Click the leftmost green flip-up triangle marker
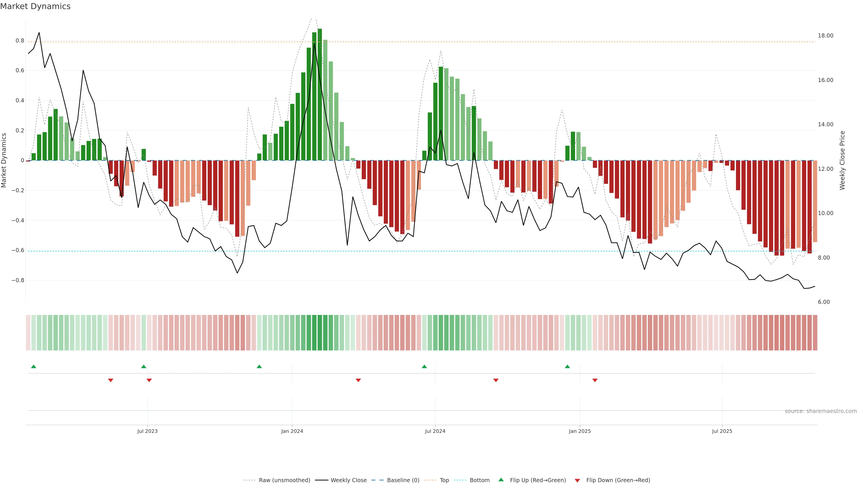Screen dimensions: 868x488 (x=33, y=366)
